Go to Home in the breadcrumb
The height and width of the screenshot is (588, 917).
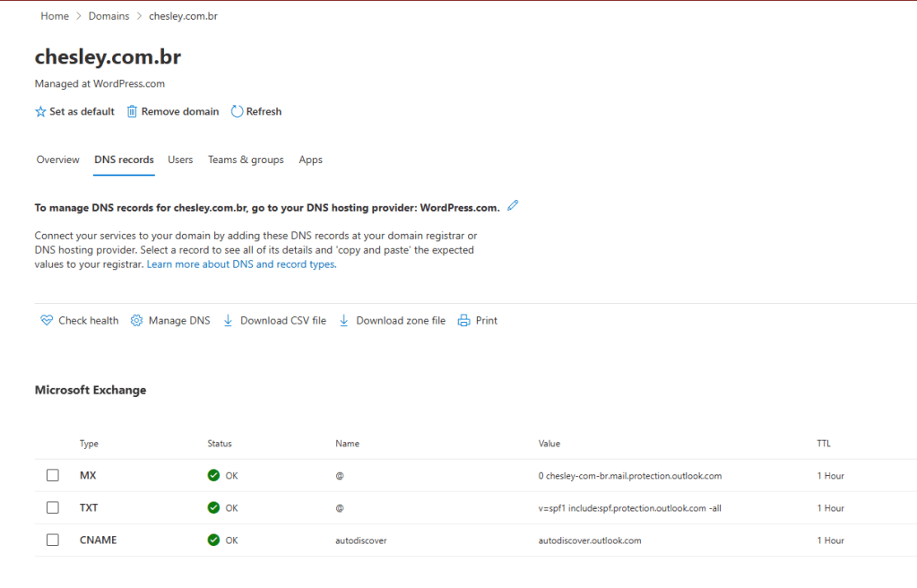pyautogui.click(x=55, y=16)
